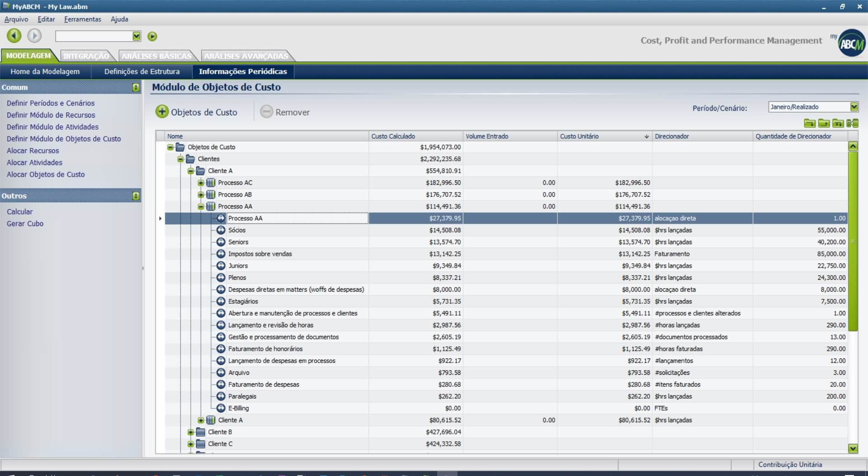Open the Arquivo menu

click(16, 19)
